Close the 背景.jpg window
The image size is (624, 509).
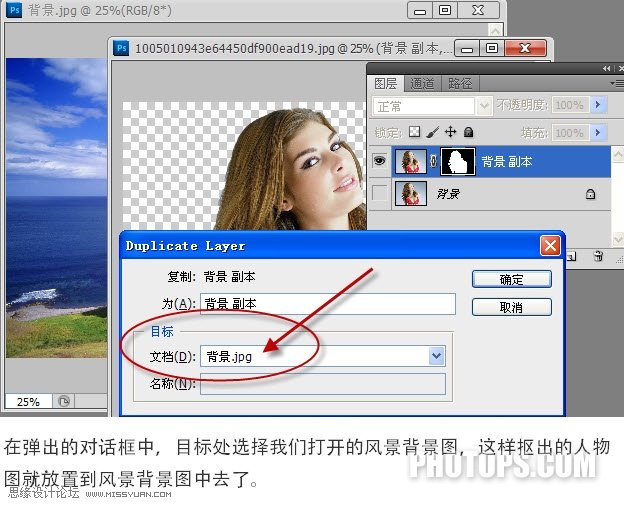478,10
